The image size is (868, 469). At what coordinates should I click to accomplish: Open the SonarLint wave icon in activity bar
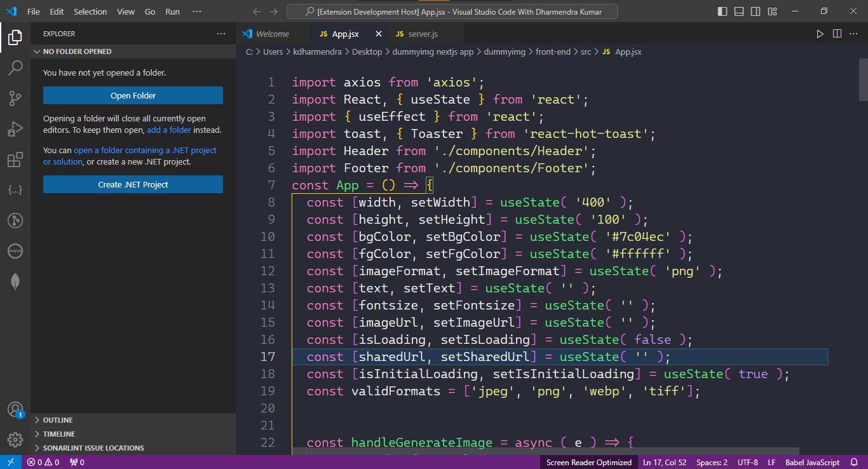point(15,252)
